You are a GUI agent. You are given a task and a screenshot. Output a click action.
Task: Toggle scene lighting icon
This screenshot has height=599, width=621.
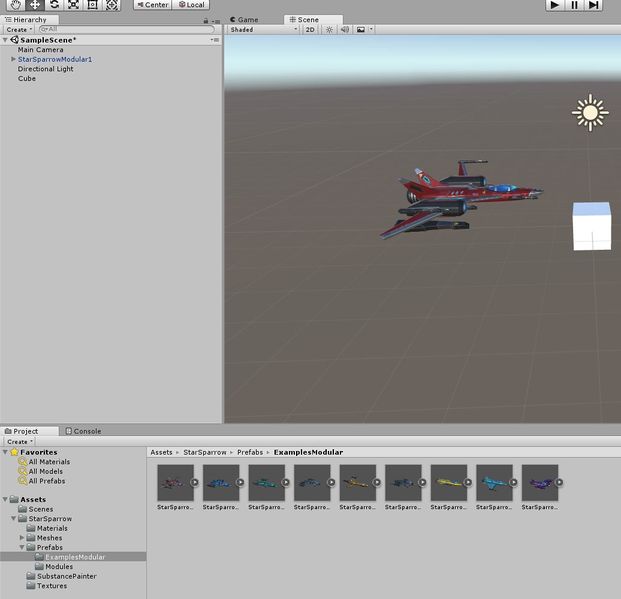coord(329,30)
